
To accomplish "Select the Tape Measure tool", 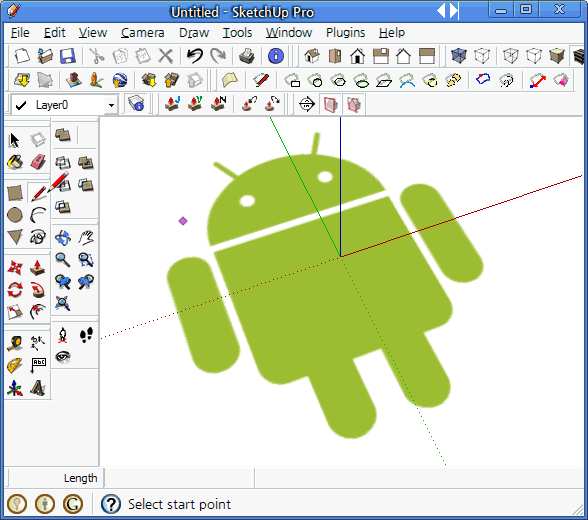I will [15, 343].
